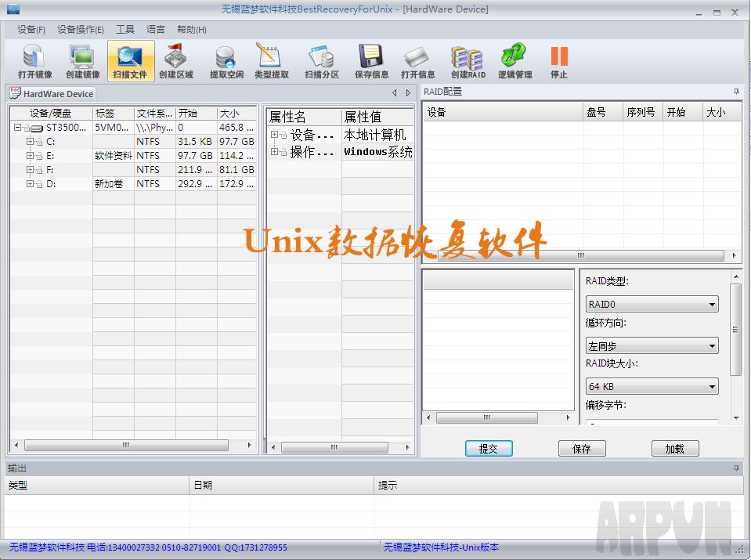Open the RAID类型 dropdown showing RAID0
The height and width of the screenshot is (560, 751).
coord(652,305)
